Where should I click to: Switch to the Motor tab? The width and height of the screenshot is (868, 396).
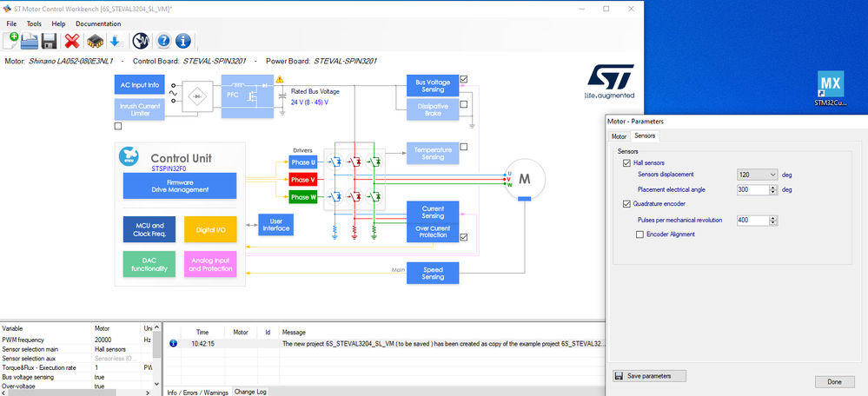point(619,136)
